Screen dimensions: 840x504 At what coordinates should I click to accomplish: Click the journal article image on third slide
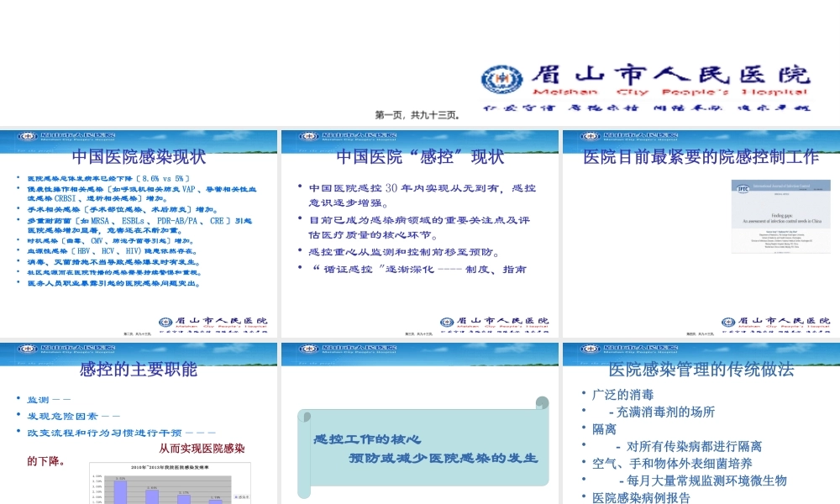tap(780, 216)
